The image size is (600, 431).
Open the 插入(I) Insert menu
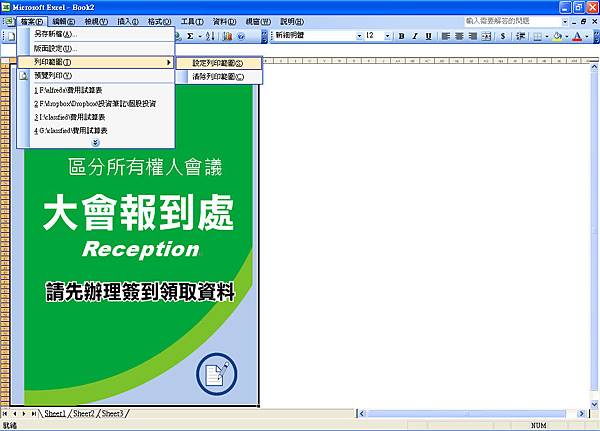click(x=127, y=22)
